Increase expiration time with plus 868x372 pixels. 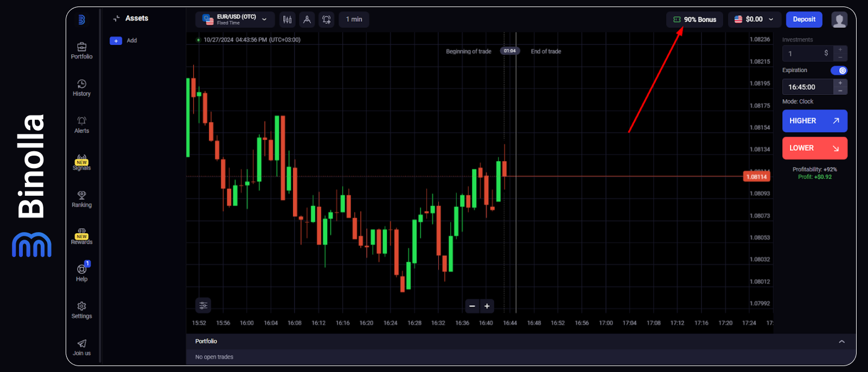(x=840, y=83)
